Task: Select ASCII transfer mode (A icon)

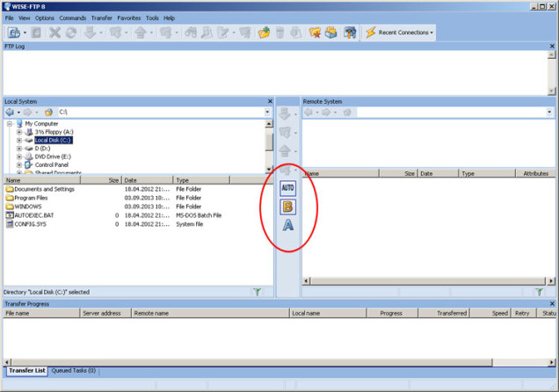Action: click(x=287, y=225)
